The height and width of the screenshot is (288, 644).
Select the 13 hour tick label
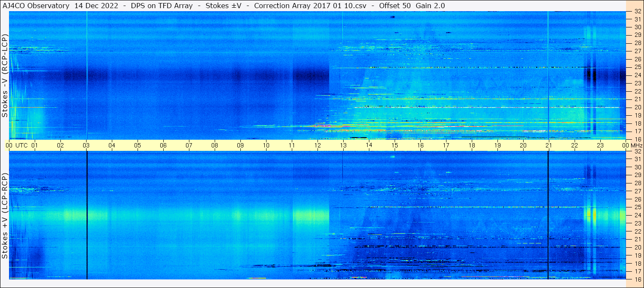coord(343,145)
